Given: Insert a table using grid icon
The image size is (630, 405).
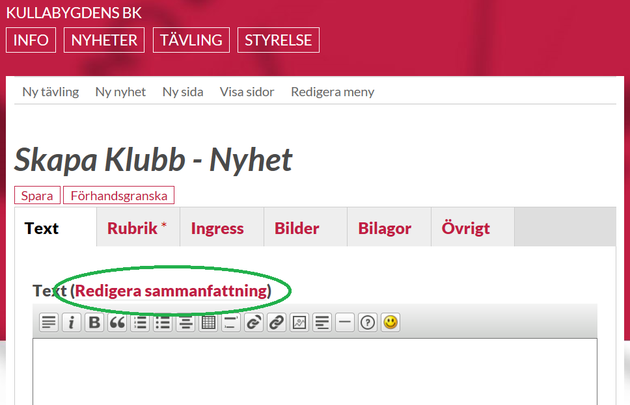Looking at the screenshot, I should [208, 323].
